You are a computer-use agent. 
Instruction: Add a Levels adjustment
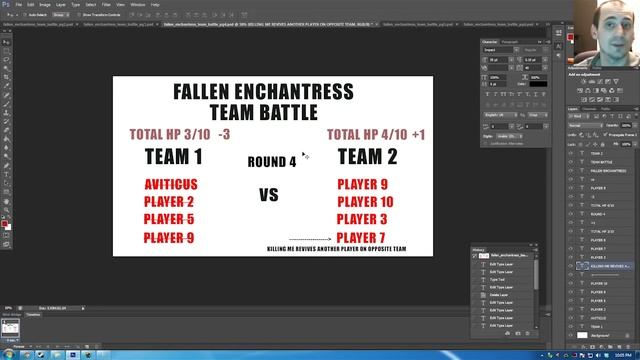(x=592, y=82)
